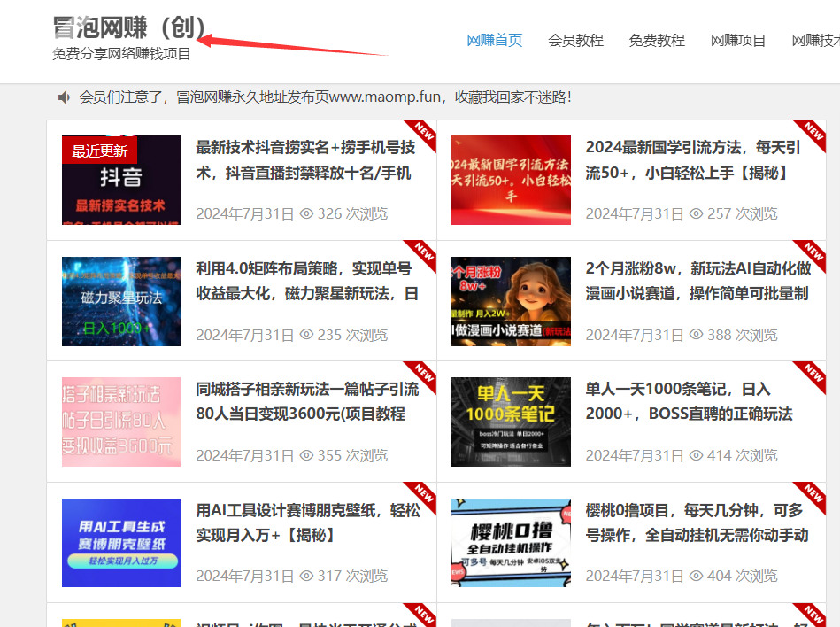This screenshot has height=627, width=840.
Task: Click the 最近更新 red badge
Action: click(x=99, y=151)
